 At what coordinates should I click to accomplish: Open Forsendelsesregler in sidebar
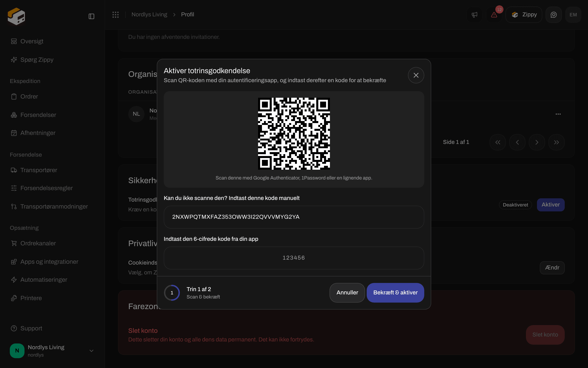pos(52,188)
